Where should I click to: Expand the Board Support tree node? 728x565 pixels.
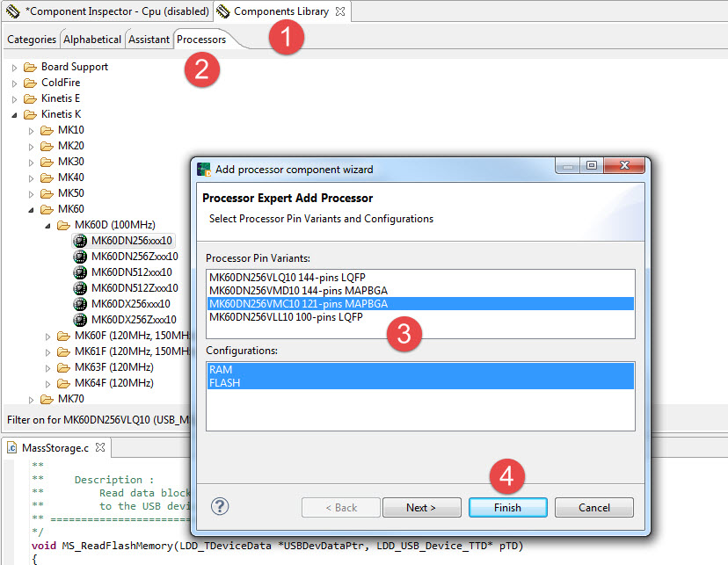click(x=14, y=68)
